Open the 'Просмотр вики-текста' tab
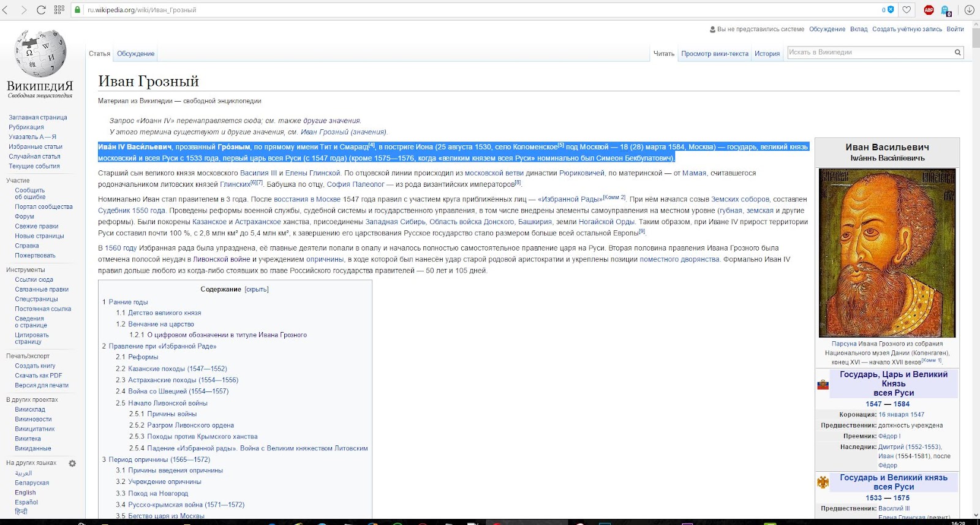The image size is (980, 525). (x=715, y=54)
